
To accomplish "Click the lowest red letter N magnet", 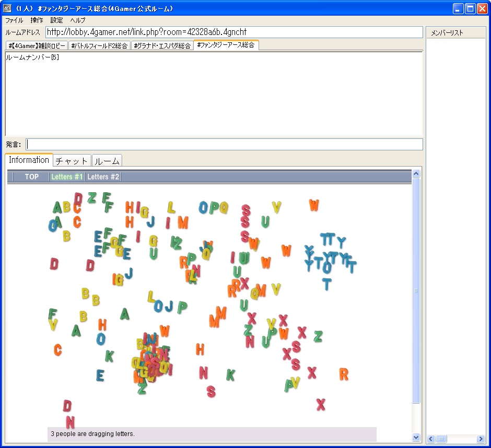I will click(x=70, y=422).
